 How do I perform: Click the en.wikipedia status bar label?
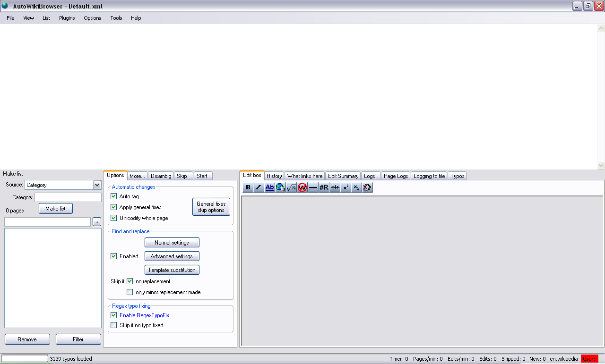point(563,359)
